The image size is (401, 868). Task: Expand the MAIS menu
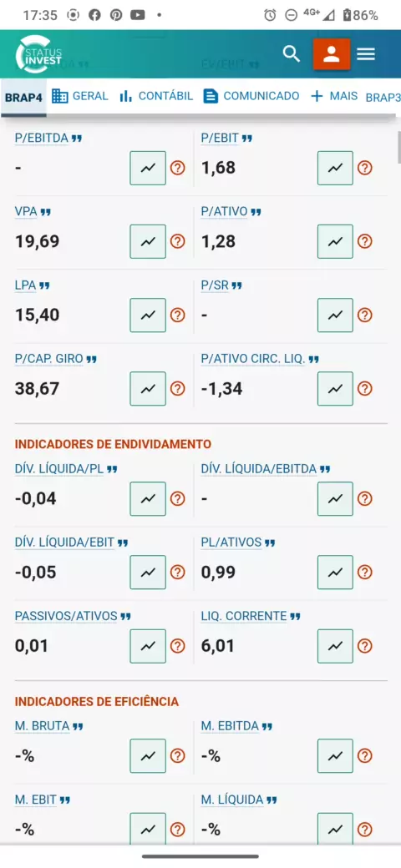334,96
